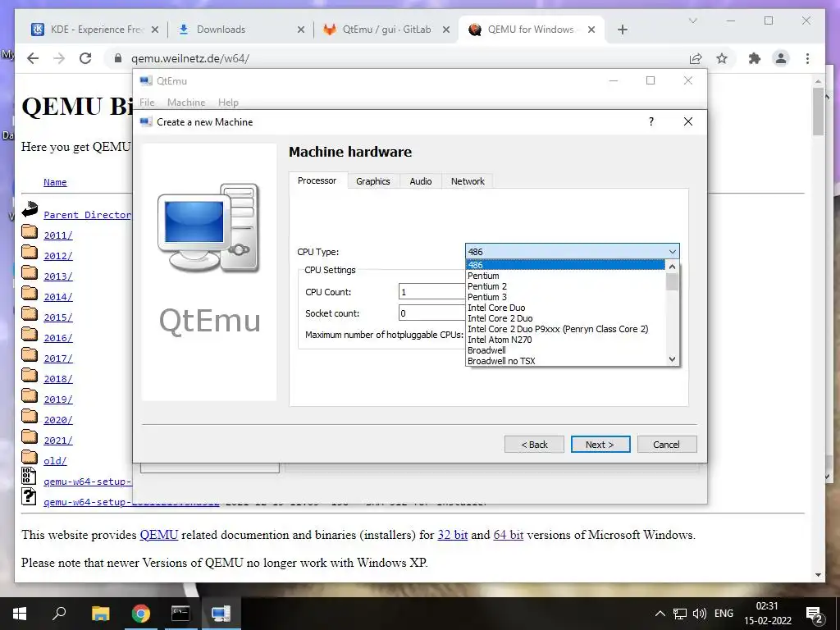Switch to the Audio tab
The width and height of the screenshot is (840, 630).
pyautogui.click(x=421, y=181)
